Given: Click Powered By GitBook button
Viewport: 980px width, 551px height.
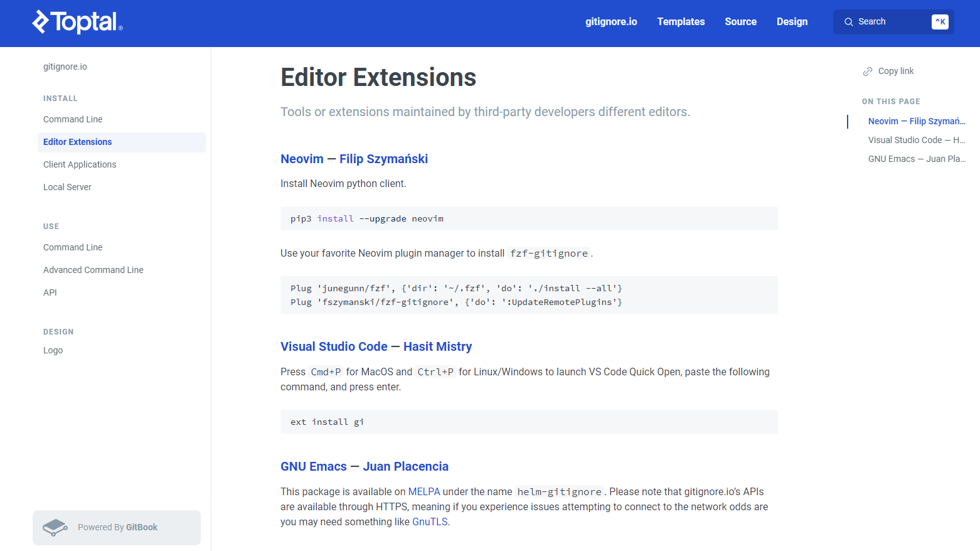Looking at the screenshot, I should 117,528.
